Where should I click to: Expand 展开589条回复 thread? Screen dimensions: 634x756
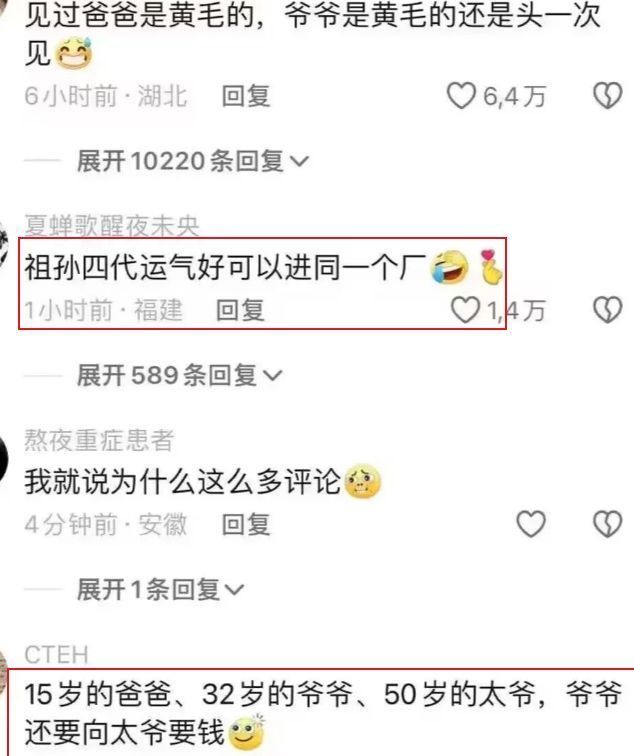pos(179,375)
